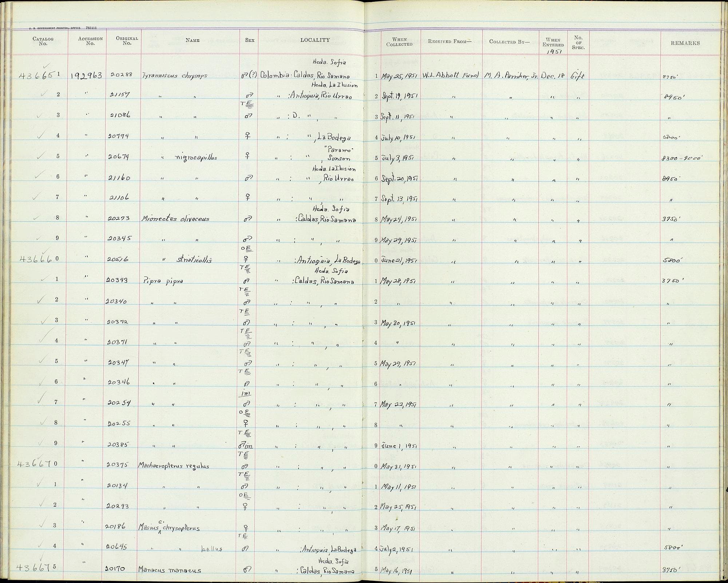This screenshot has width=728, height=583.
Task: Click the date 'May 11, 1951'
Action: [399, 487]
